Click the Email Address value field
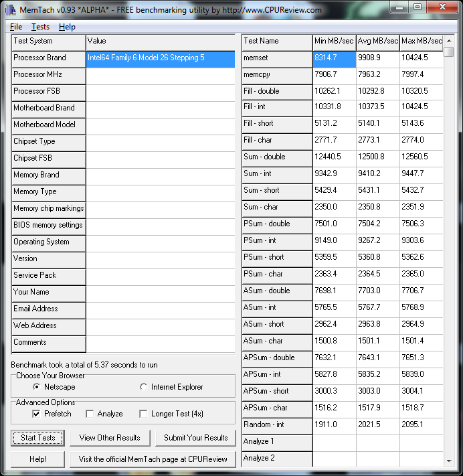463x476 pixels. click(x=161, y=310)
